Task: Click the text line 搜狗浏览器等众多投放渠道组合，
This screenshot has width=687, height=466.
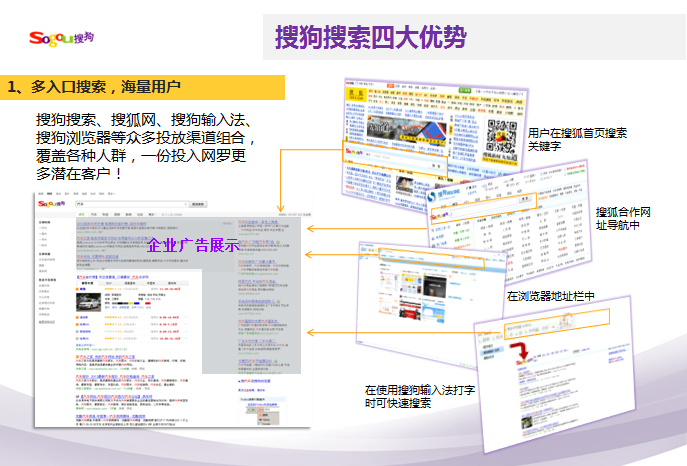Action: coord(145,138)
